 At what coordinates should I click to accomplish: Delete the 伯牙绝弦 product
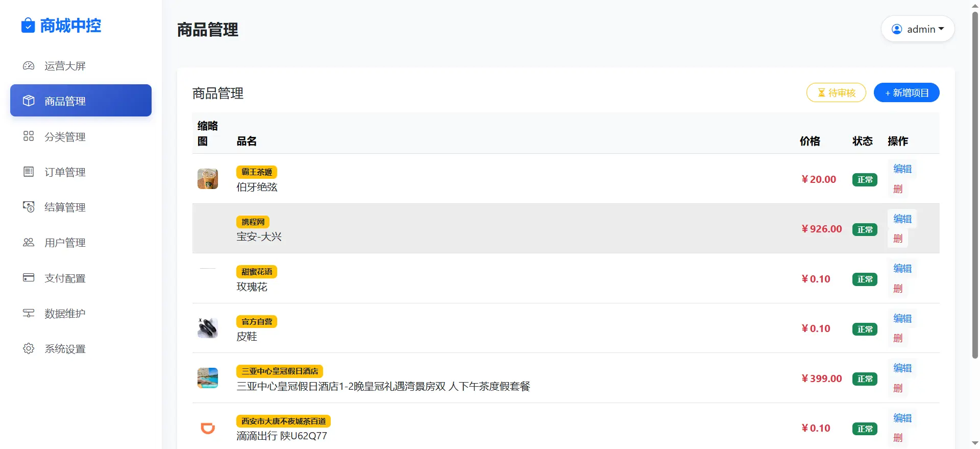coord(898,188)
